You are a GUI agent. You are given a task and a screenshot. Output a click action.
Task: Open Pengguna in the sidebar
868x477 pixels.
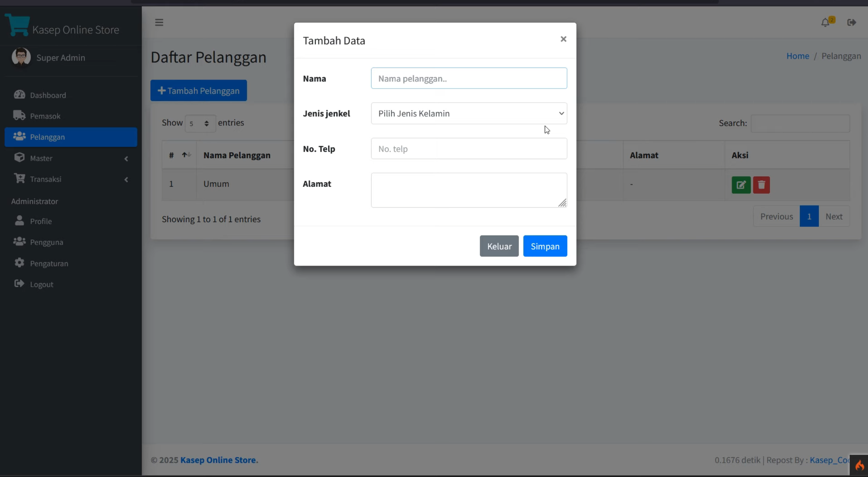click(71, 242)
